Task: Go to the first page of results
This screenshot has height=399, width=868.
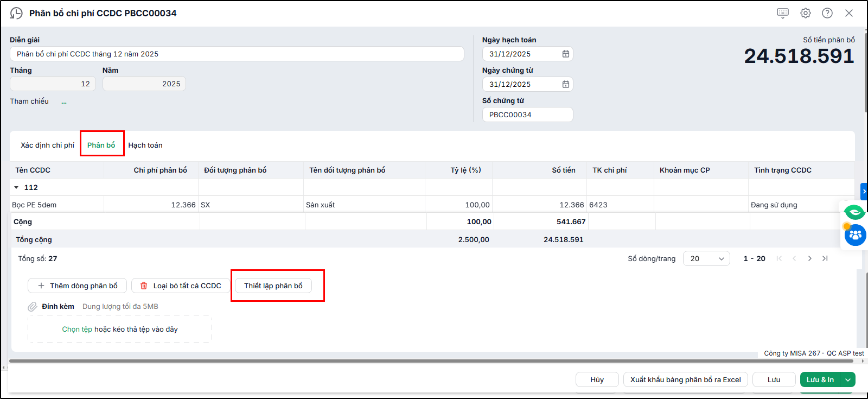Action: 779,258
